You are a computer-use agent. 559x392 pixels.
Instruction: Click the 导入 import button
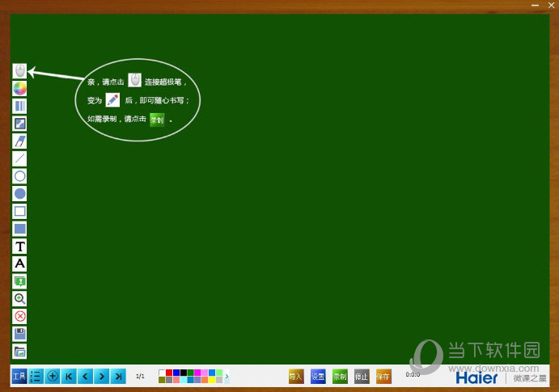[x=296, y=376]
